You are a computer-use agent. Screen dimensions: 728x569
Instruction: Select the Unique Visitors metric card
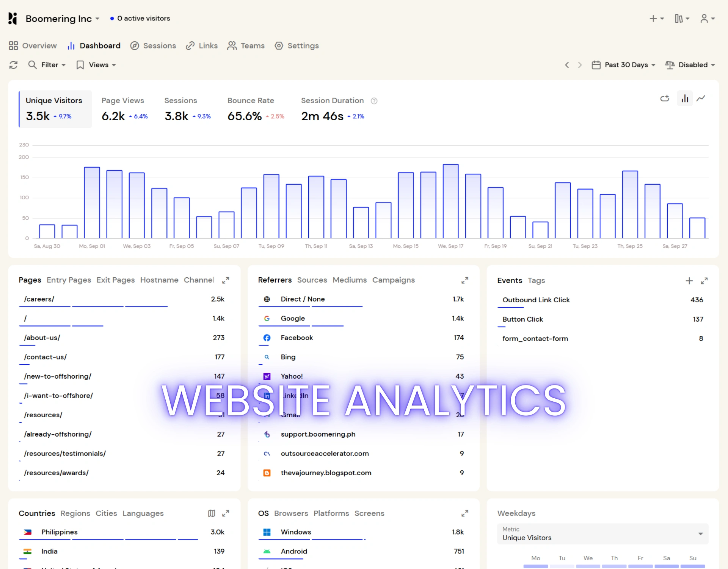point(55,109)
